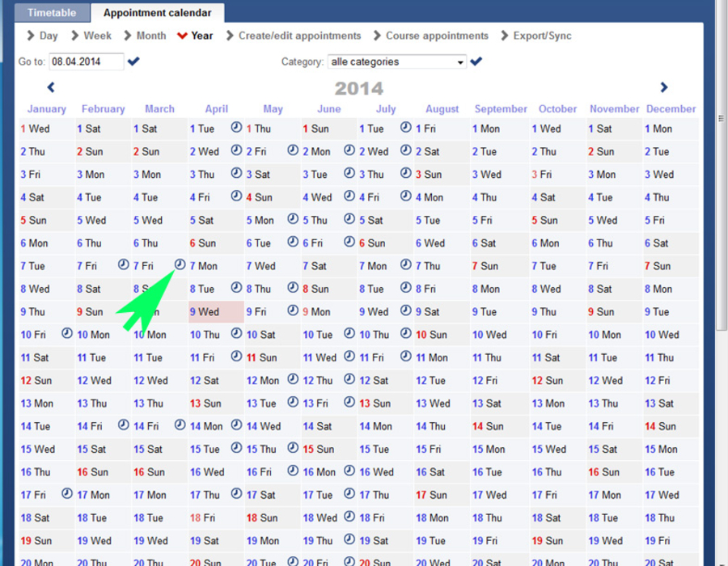
Task: Open appointment clock icon on 10 Fri January
Action: point(67,333)
